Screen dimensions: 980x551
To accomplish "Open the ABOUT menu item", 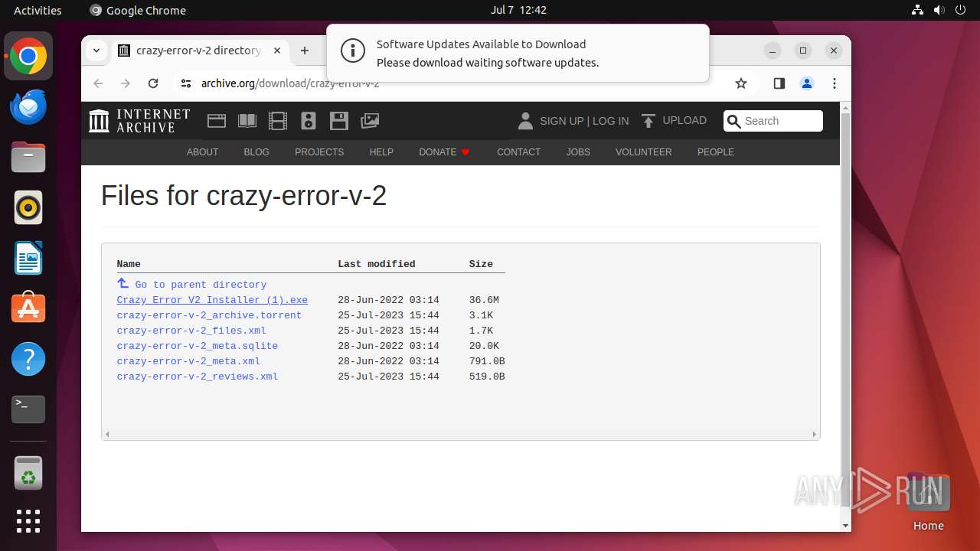I will click(x=203, y=152).
